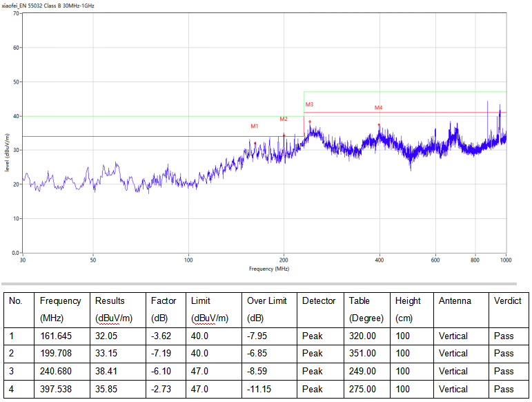Click the 'Verdict' column header
The height and width of the screenshot is (402, 532).
[x=509, y=310]
